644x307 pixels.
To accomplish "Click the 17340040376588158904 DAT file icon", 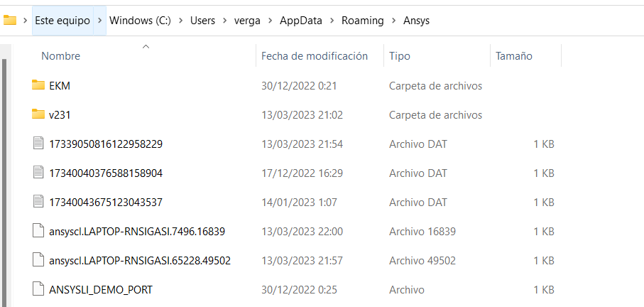I will [x=38, y=173].
